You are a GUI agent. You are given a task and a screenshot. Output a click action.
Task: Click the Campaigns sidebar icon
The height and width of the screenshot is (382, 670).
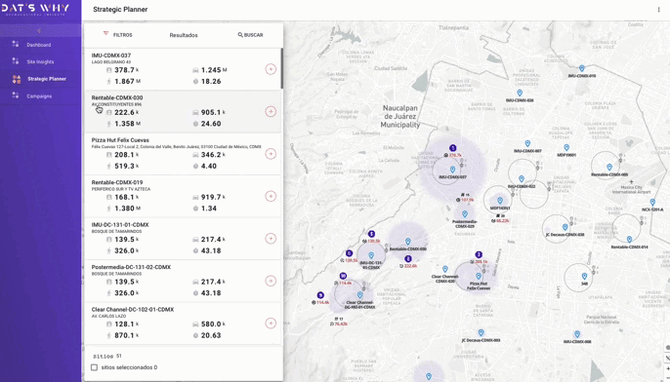pyautogui.click(x=16, y=96)
